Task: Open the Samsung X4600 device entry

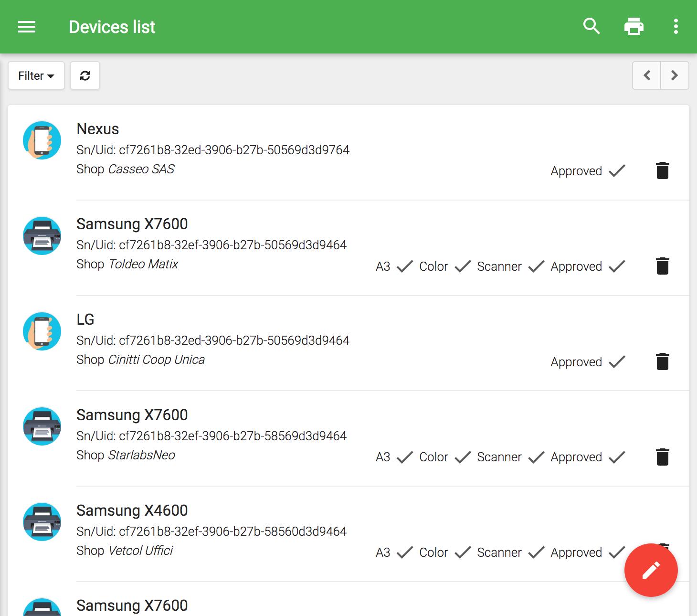Action: [x=132, y=510]
